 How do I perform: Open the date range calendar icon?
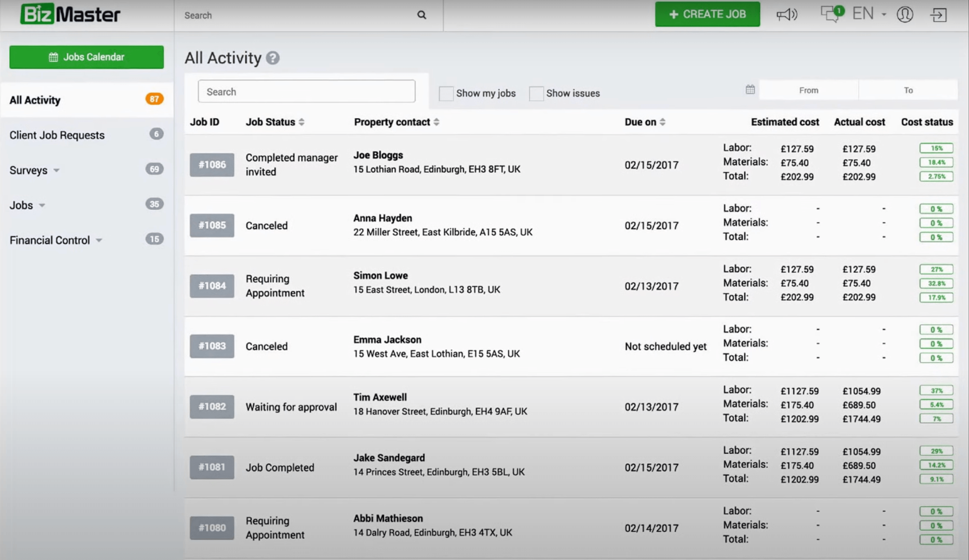click(750, 90)
